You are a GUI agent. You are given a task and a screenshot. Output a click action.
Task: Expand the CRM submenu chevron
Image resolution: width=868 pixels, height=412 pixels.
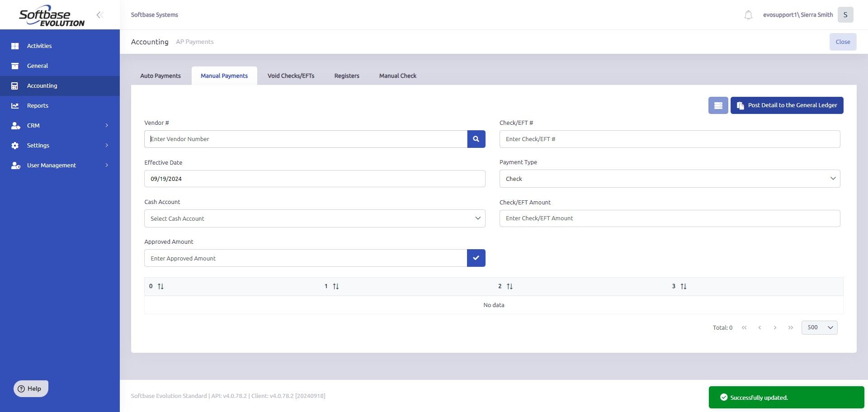click(x=107, y=126)
